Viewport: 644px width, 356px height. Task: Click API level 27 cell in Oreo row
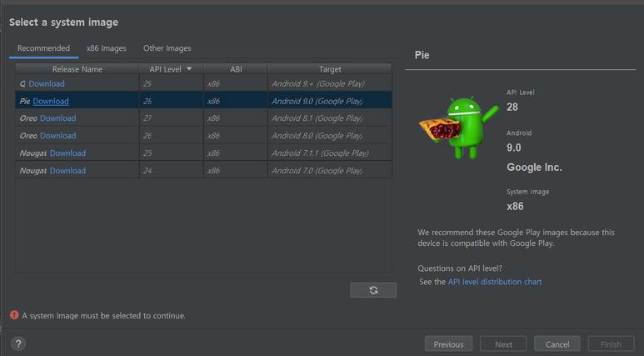pyautogui.click(x=172, y=118)
